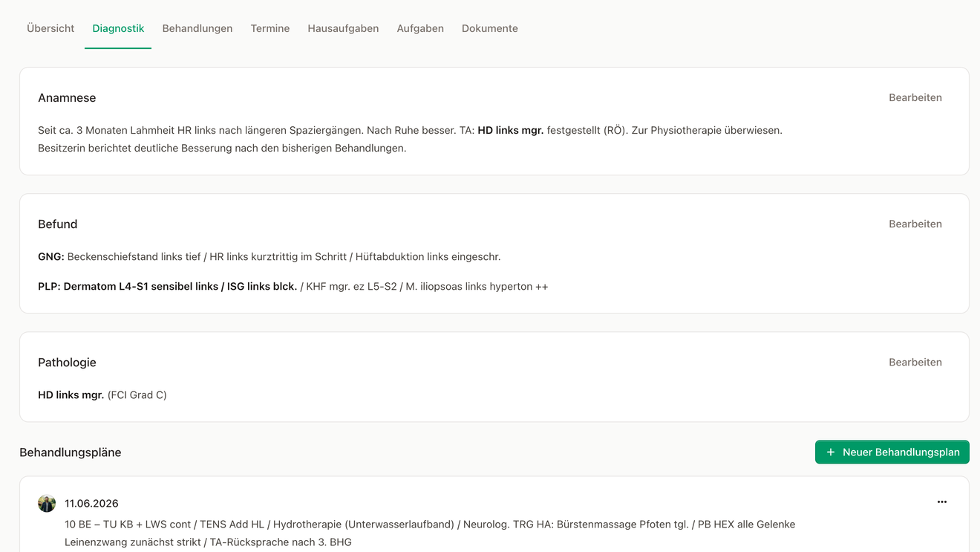Click '(FCI Grad C)' in Pathologie
The width and height of the screenshot is (980, 552).
pos(137,394)
